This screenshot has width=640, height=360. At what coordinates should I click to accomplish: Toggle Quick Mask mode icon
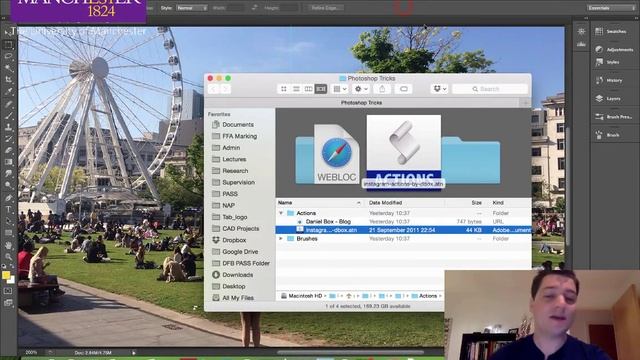(x=8, y=291)
